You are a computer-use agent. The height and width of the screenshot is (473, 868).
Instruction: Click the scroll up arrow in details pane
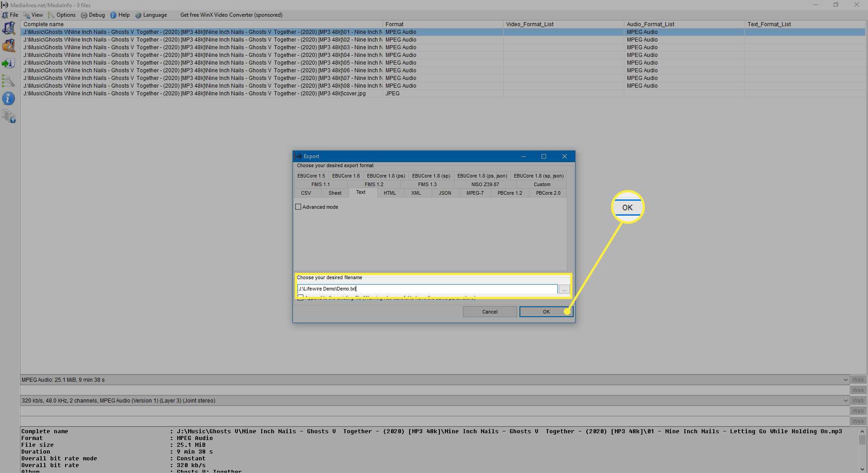pyautogui.click(x=862, y=431)
